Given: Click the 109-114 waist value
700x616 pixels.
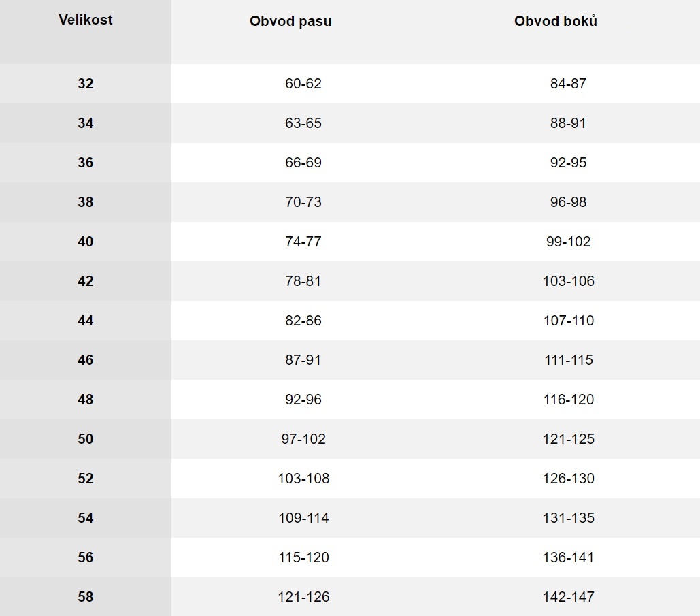Looking at the screenshot, I should [303, 518].
